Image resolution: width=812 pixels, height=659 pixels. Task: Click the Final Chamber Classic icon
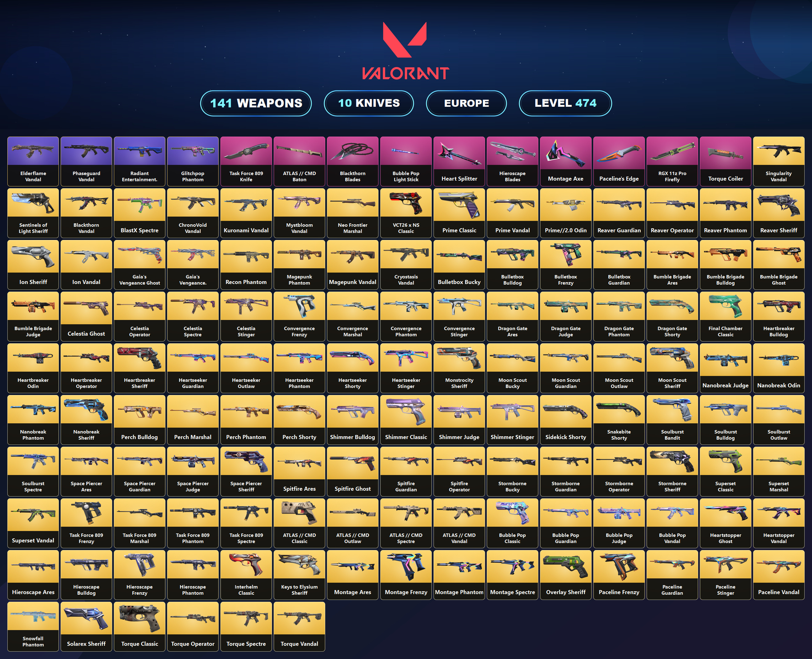point(726,306)
